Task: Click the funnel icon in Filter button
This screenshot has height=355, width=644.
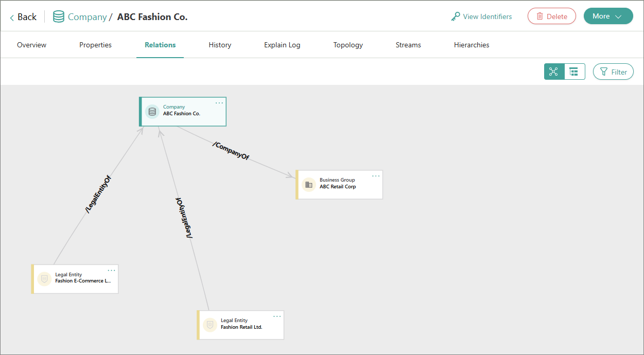Action: click(x=604, y=72)
